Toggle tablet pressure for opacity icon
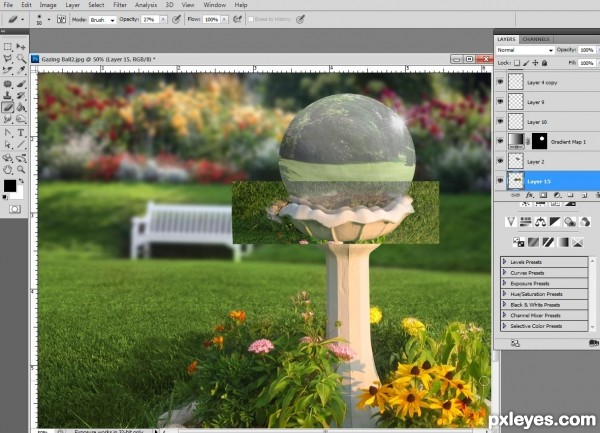600x433 pixels. [176, 19]
